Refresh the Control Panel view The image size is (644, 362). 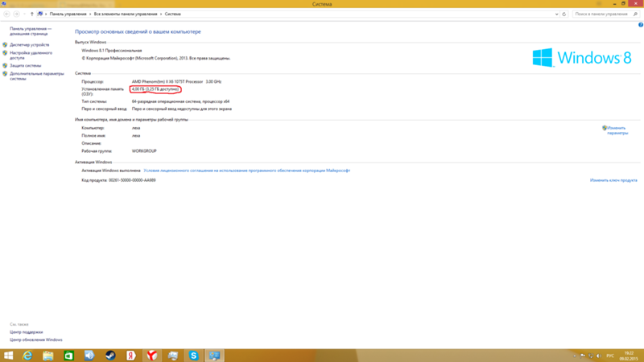tap(564, 14)
